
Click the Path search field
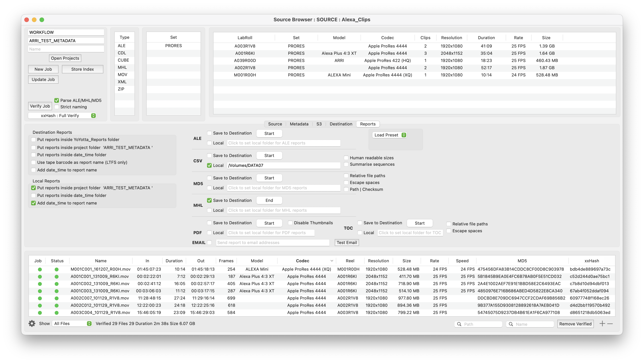(478, 324)
